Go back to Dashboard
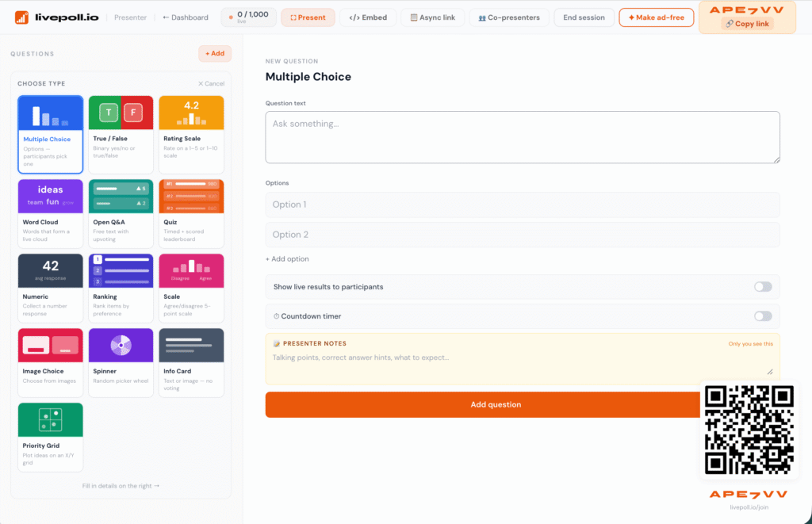This screenshot has height=524, width=812. (x=186, y=17)
